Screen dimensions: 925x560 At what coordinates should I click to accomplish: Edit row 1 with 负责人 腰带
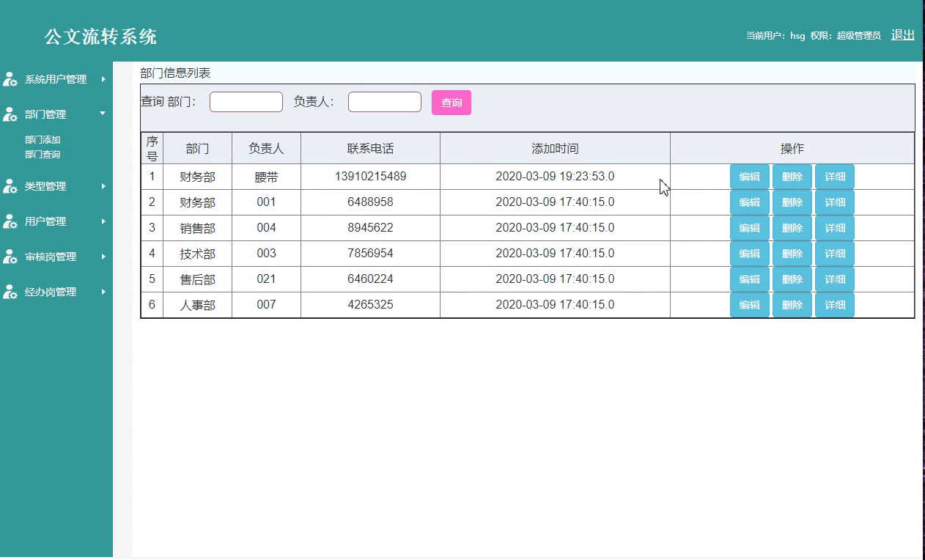click(x=750, y=177)
